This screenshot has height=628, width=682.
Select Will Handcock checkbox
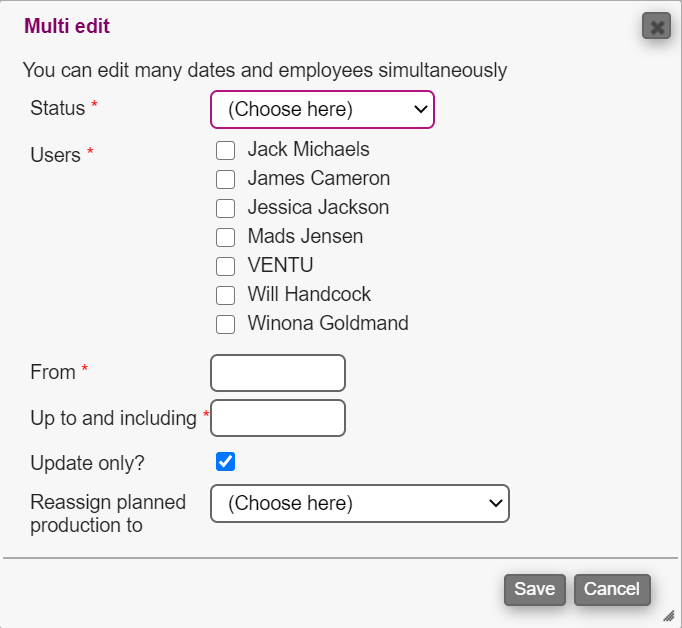click(x=226, y=296)
